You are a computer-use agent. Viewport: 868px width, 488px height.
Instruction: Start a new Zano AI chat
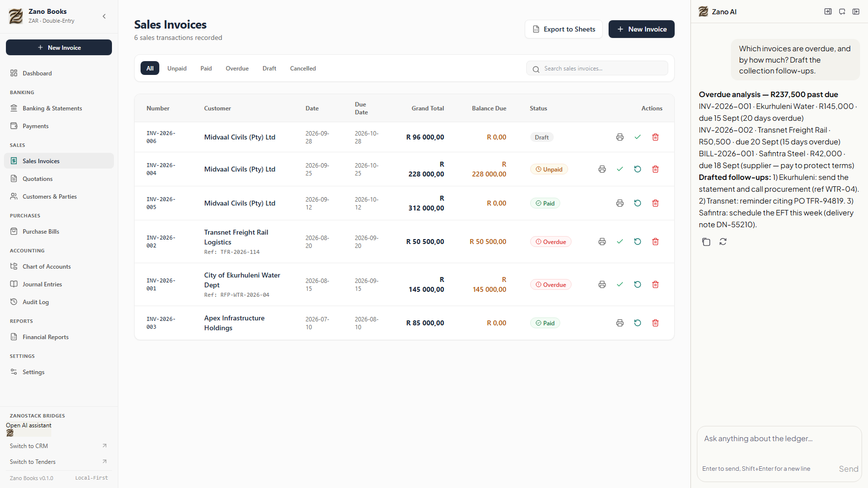(x=842, y=12)
